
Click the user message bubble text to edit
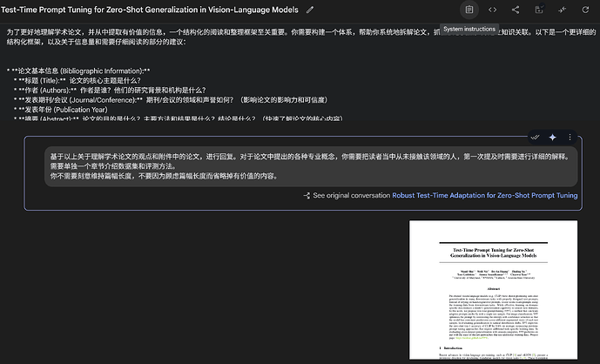311,166
